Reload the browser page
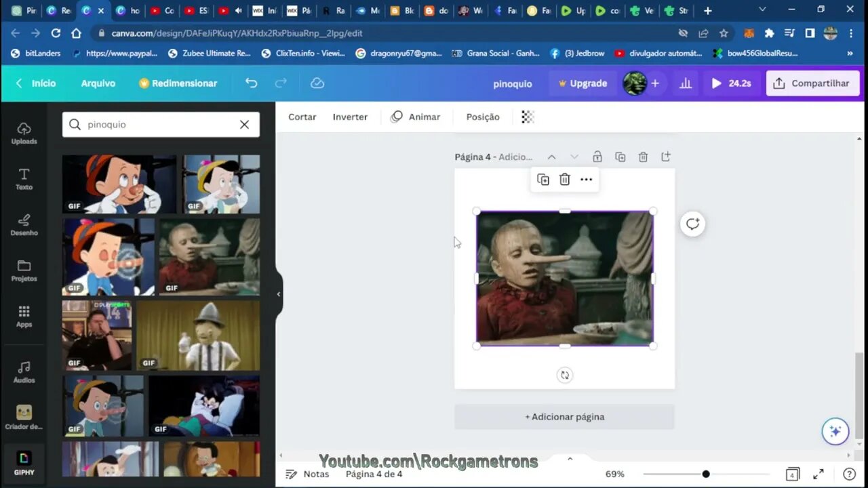 [x=56, y=33]
